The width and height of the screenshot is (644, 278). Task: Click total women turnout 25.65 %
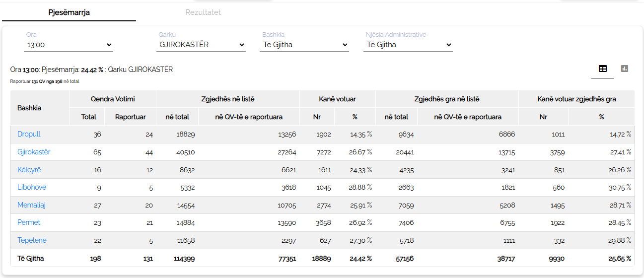(619, 259)
